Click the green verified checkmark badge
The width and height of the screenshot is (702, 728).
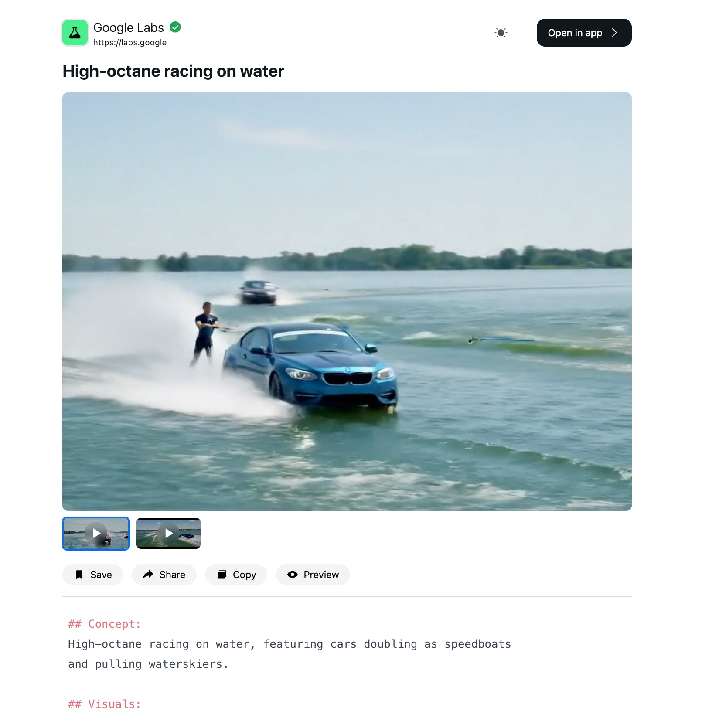(x=175, y=27)
